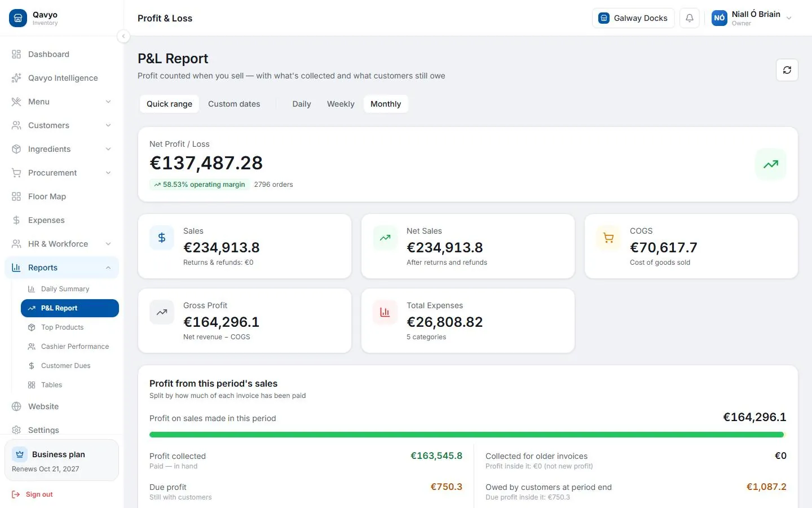Click the Settings gear icon
Screen dimensions: 812x508
[x=16, y=430]
